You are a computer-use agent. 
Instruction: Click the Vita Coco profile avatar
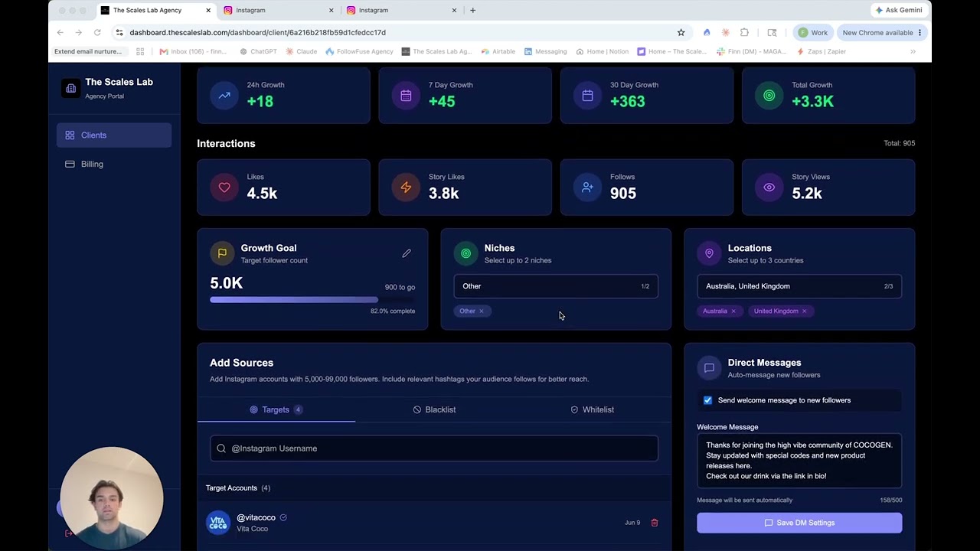218,523
